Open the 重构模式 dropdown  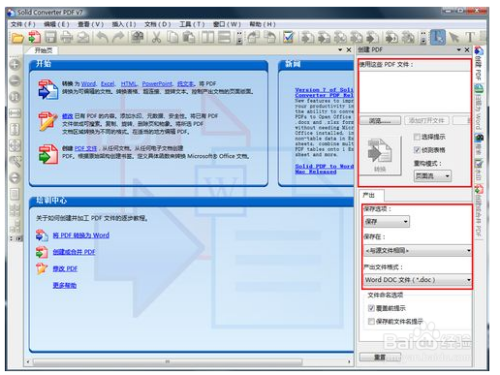point(433,176)
